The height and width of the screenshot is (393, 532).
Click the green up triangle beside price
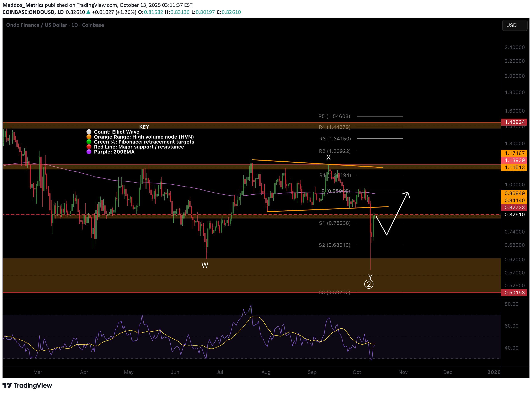click(x=88, y=12)
